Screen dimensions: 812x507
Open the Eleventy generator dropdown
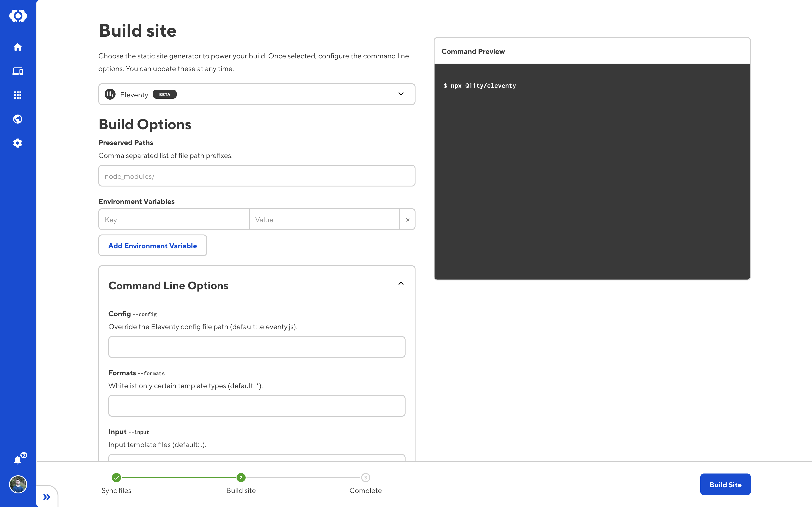(x=257, y=94)
